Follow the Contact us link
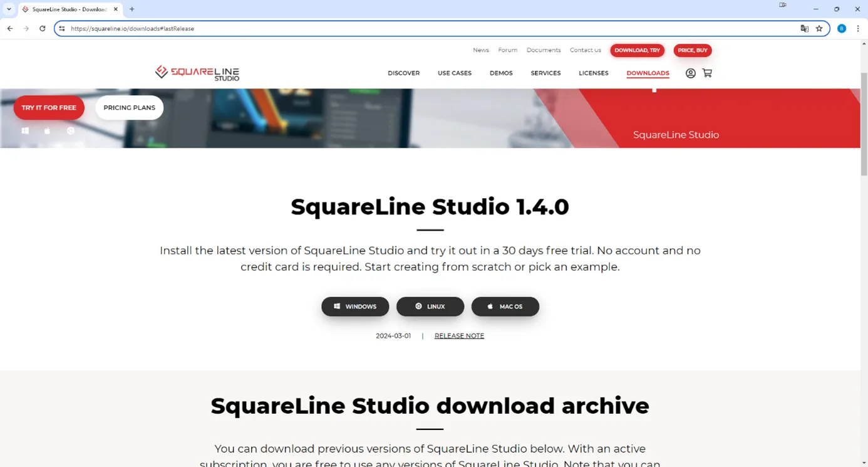The image size is (868, 467). click(586, 50)
